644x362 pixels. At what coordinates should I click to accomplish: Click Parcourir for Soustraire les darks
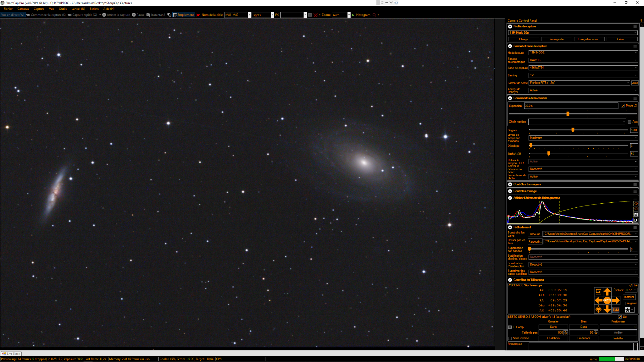tap(535, 234)
